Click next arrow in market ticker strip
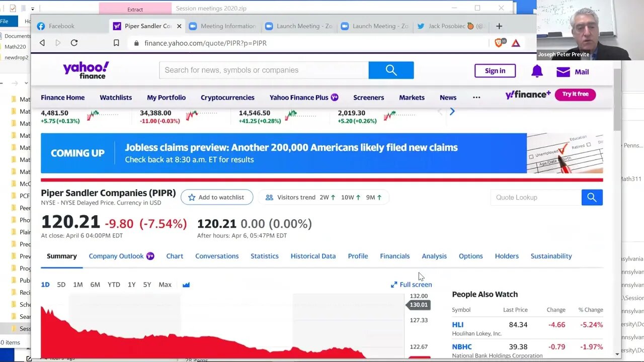Viewport: 644px width, 362px height. point(452,112)
